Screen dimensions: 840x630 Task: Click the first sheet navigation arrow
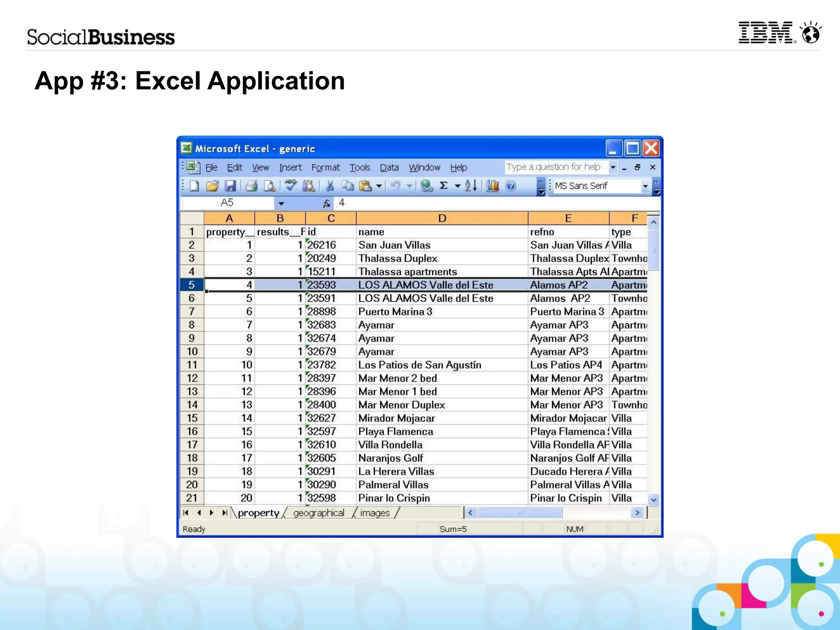coord(186,513)
